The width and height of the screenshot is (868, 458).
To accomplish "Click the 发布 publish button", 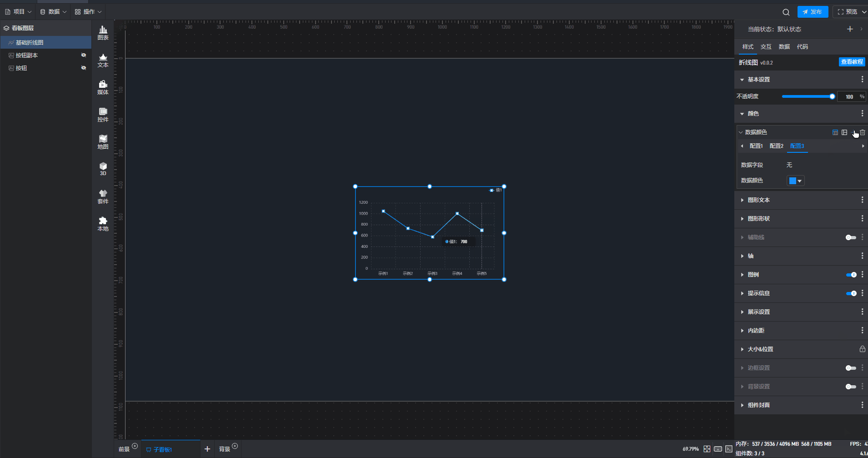I will pyautogui.click(x=813, y=12).
